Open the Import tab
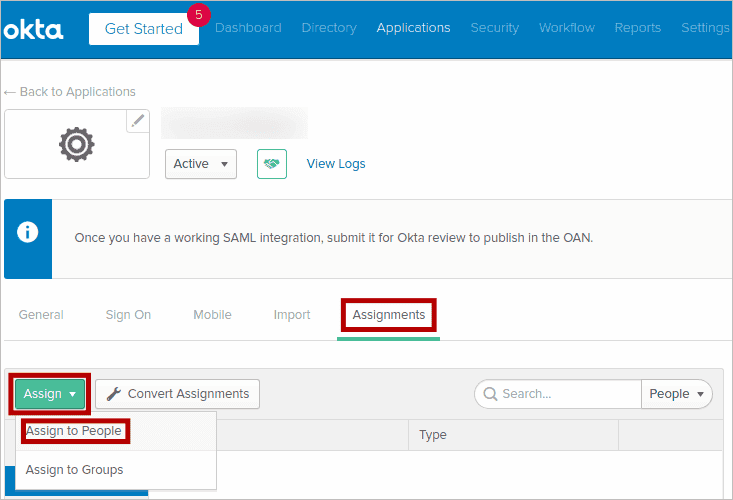This screenshot has height=500, width=733. point(292,315)
